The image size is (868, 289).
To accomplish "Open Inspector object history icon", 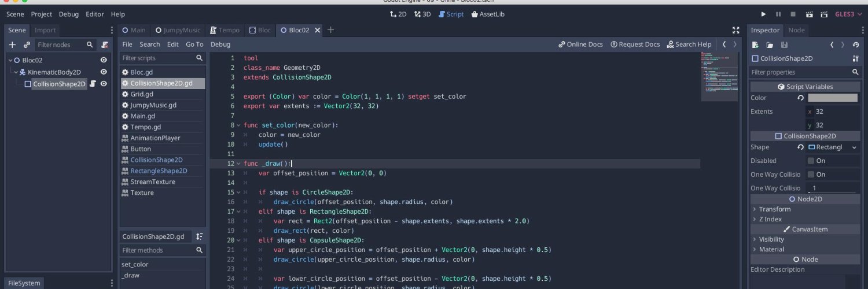I will click(856, 45).
